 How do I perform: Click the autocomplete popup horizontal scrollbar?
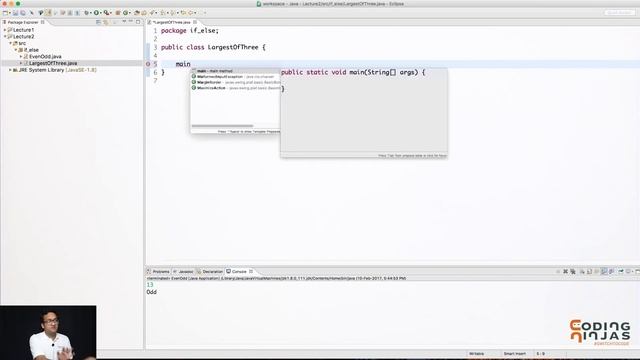[222, 126]
